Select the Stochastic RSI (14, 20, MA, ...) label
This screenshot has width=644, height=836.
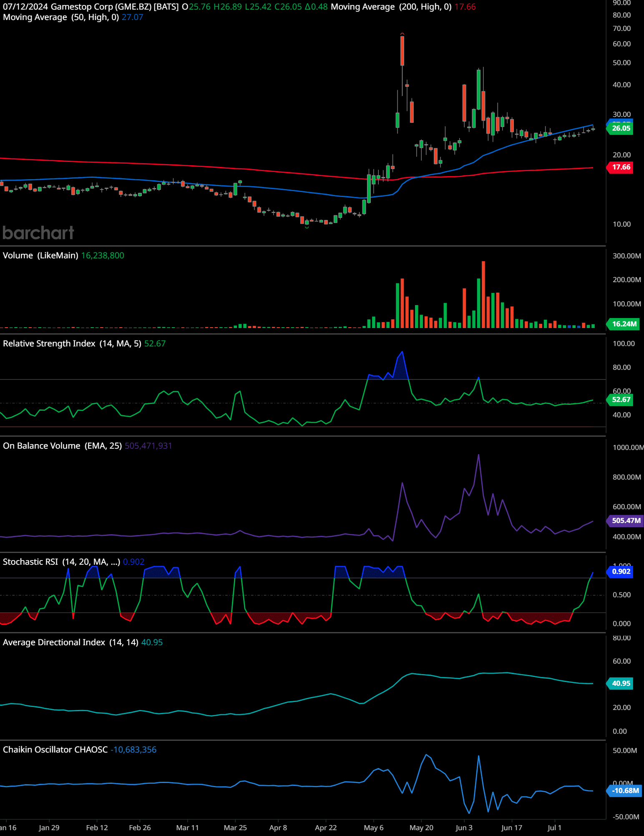tap(62, 562)
